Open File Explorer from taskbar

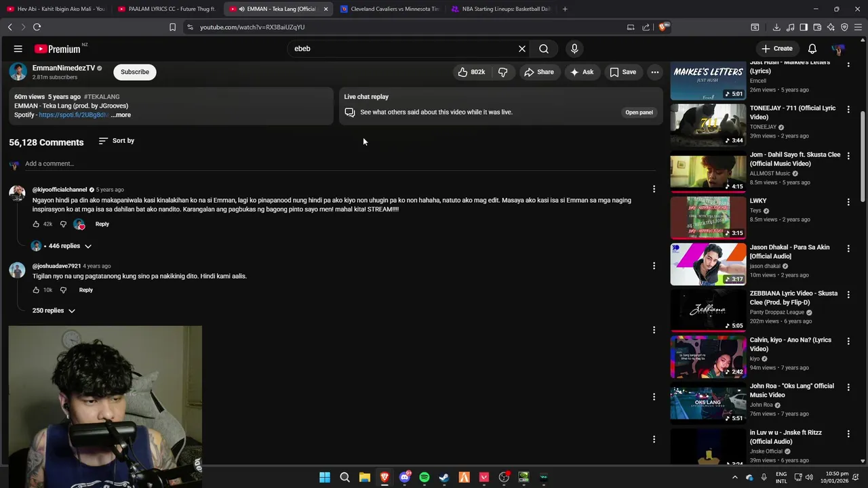tap(365, 477)
